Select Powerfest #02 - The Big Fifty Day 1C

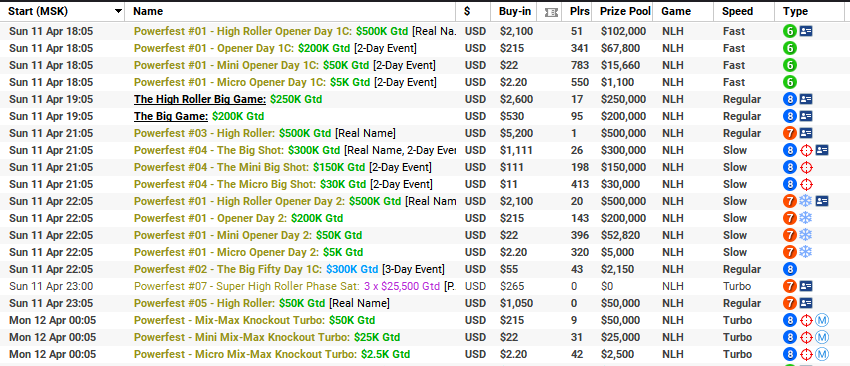coord(289,269)
